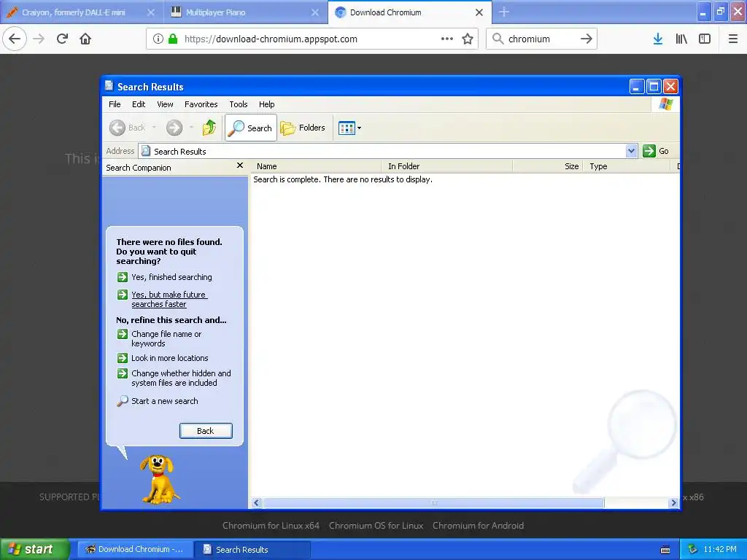This screenshot has width=747, height=560.
Task: Click the Forward arrow in Search Results toolbar
Action: pyautogui.click(x=174, y=128)
